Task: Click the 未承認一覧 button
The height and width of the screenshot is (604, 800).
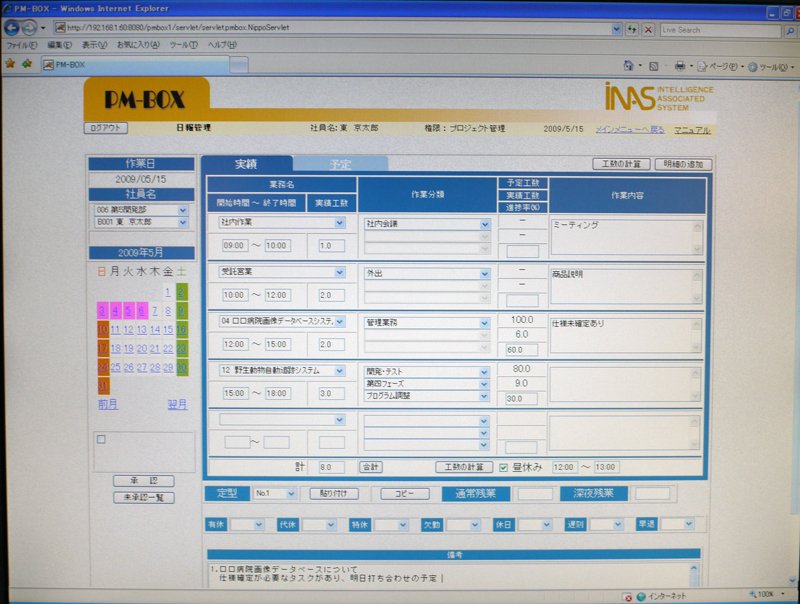Action: point(143,497)
